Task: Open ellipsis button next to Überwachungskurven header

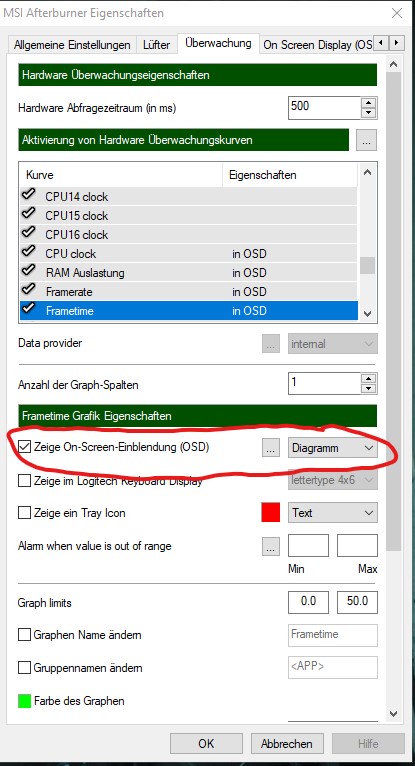Action: [366, 141]
